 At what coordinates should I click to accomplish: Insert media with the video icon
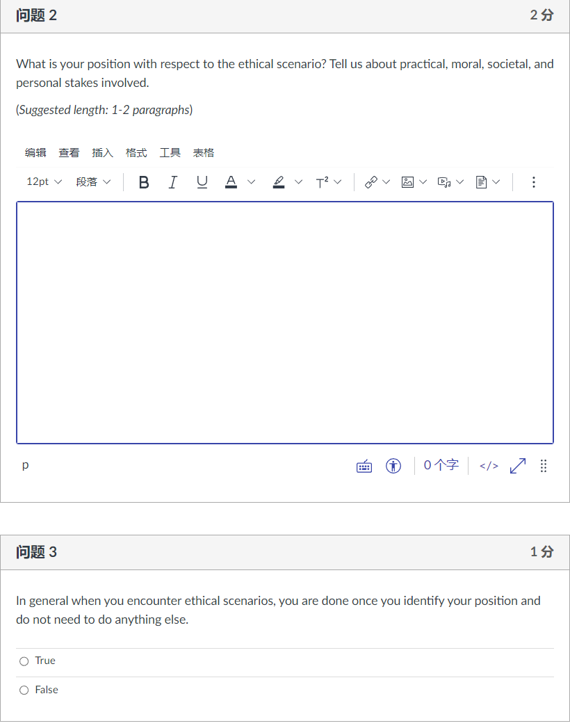click(x=444, y=182)
